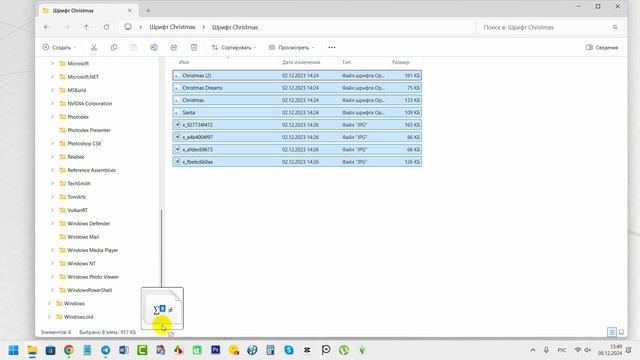Click the Paste icon in toolbar
640x360 pixels.
(134, 48)
